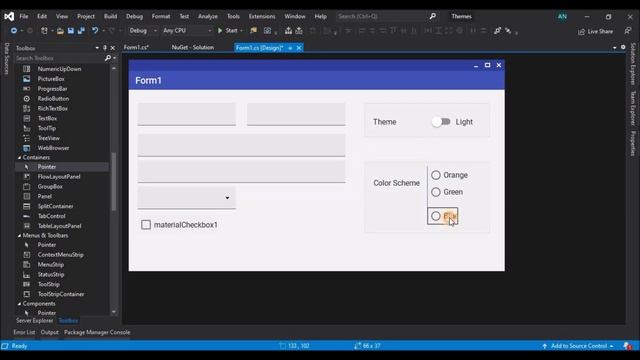Select the RadioButton control in Toolbox

pos(53,98)
